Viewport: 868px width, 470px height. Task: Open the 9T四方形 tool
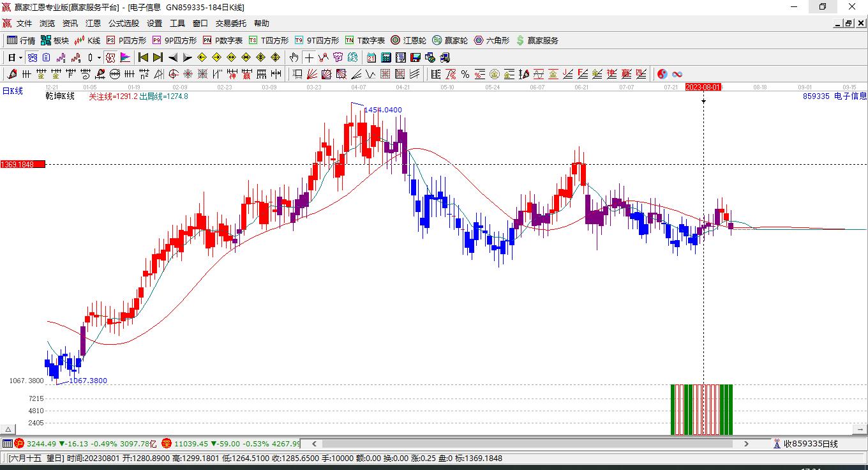coord(317,40)
